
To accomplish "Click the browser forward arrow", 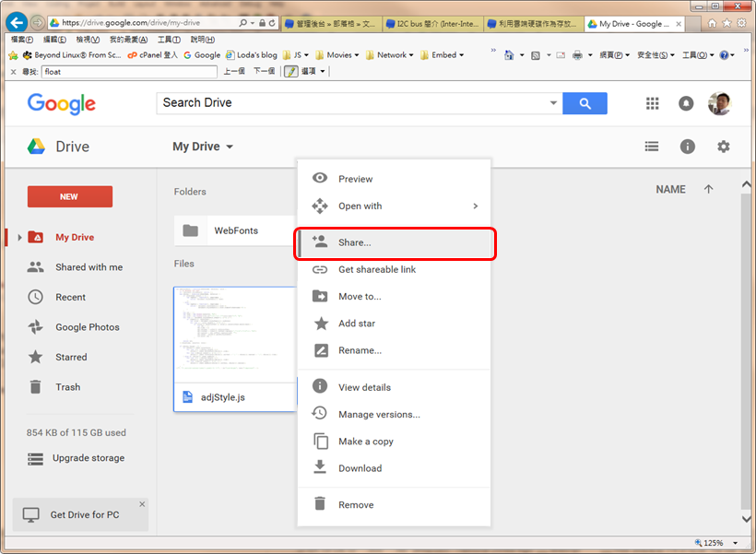I will click(x=37, y=22).
